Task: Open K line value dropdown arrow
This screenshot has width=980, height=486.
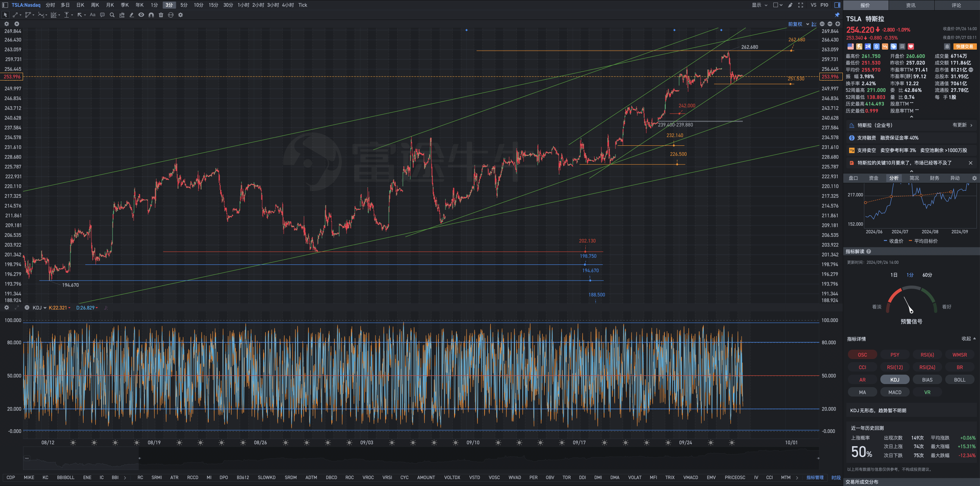Action: coord(69,308)
